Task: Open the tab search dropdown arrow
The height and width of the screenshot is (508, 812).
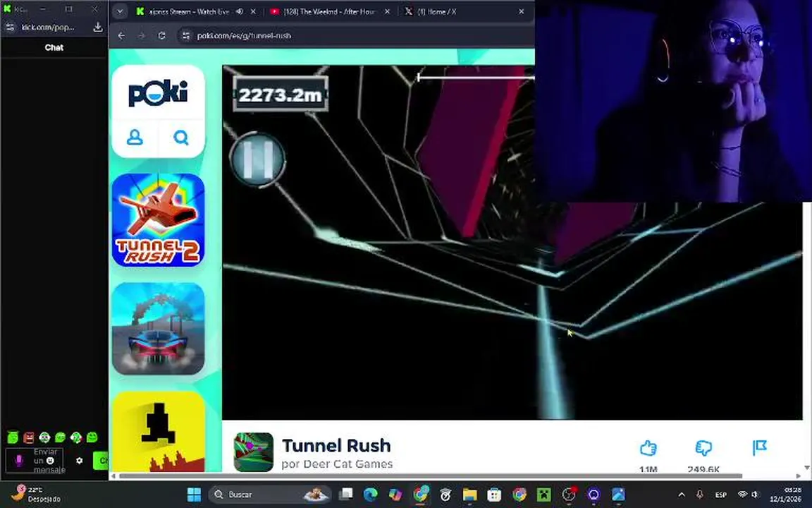Action: pos(120,11)
